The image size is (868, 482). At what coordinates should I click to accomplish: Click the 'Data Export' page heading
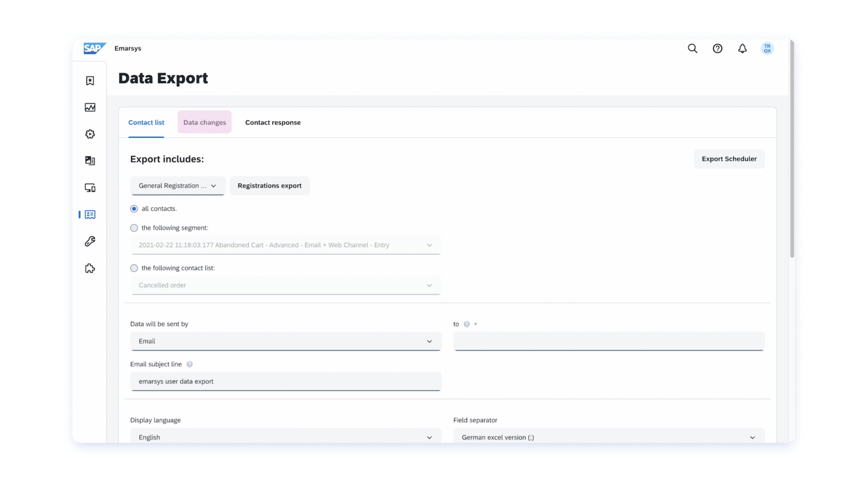coord(163,78)
